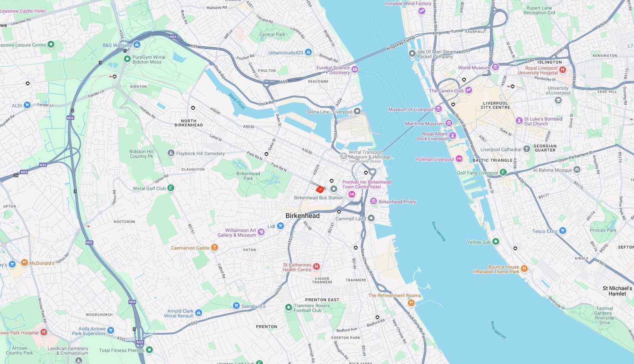Viewport: 634px width, 364px height.
Task: Select the Stena Line - Liverpool marker
Action: click(x=357, y=111)
